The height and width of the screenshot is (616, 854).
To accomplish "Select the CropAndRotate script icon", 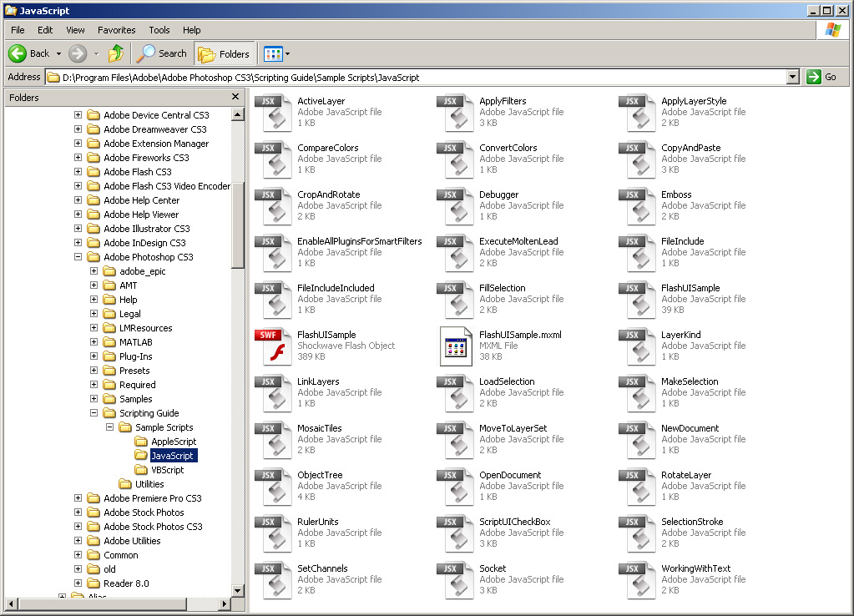I will tap(274, 206).
